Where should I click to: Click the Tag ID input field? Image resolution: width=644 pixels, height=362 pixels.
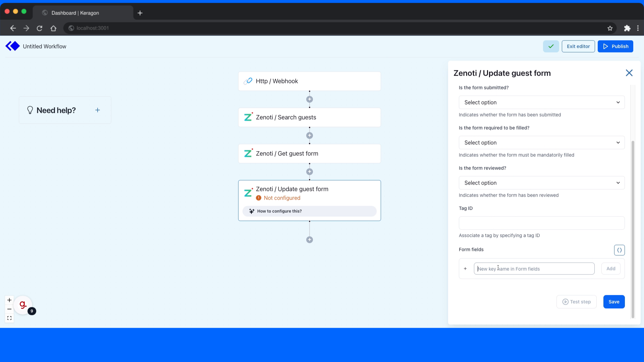[x=541, y=223]
